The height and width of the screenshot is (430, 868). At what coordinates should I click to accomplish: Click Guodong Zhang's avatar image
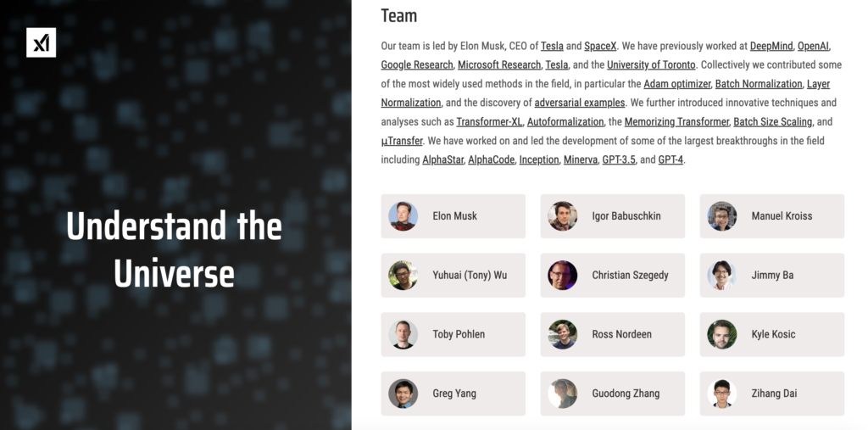[x=562, y=394]
